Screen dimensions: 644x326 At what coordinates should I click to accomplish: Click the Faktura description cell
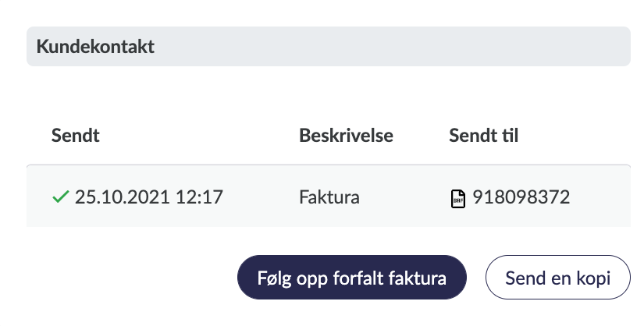329,197
